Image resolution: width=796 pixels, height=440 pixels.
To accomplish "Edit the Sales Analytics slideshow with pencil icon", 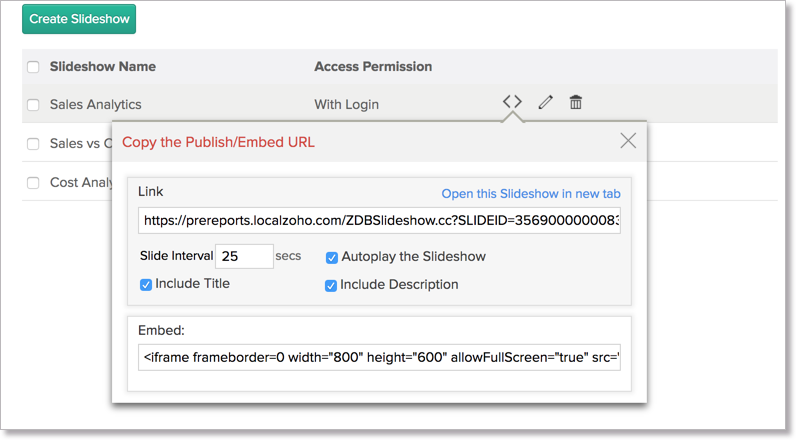I will pyautogui.click(x=545, y=102).
